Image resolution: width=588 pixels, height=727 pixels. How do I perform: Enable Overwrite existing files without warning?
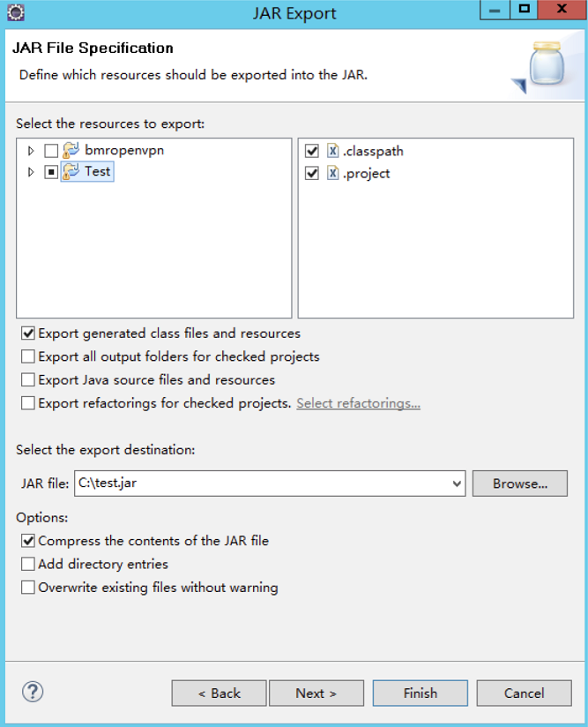(28, 588)
